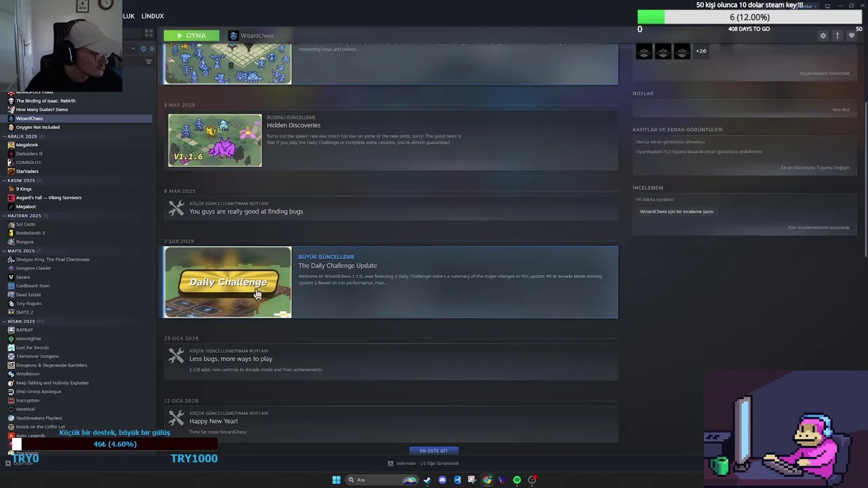Open the game settings gear icon

coord(823,36)
